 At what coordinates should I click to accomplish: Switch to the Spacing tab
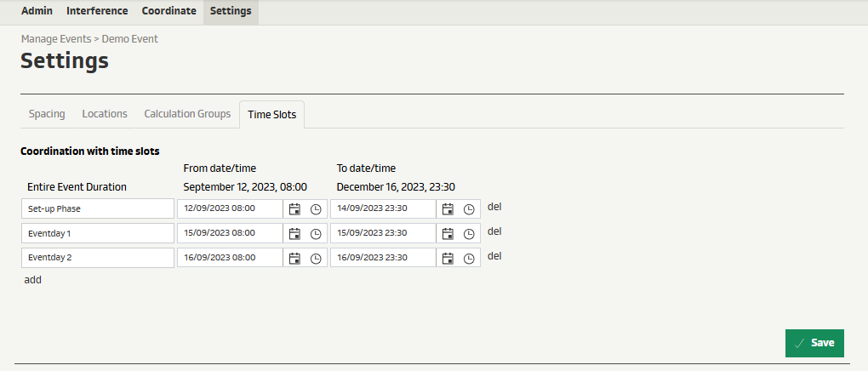pos(47,114)
